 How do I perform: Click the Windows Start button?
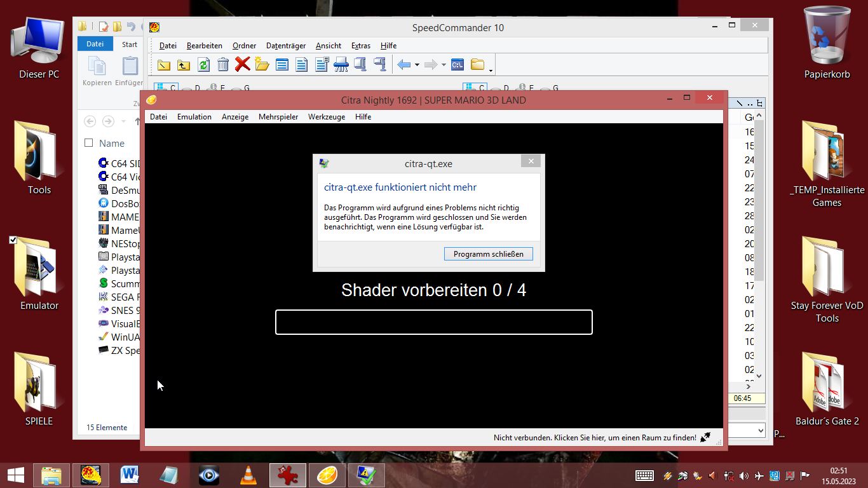coord(15,475)
